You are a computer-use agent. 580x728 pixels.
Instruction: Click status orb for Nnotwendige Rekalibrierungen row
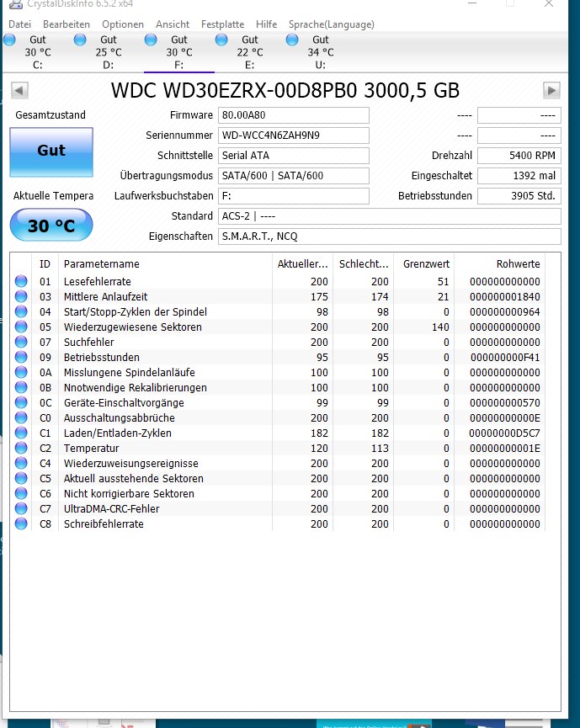tap(21, 387)
